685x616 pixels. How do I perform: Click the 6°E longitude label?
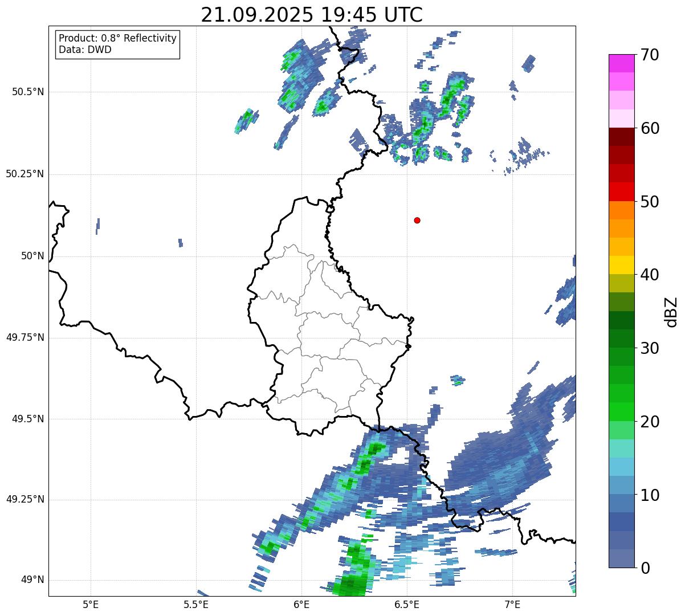(x=301, y=604)
